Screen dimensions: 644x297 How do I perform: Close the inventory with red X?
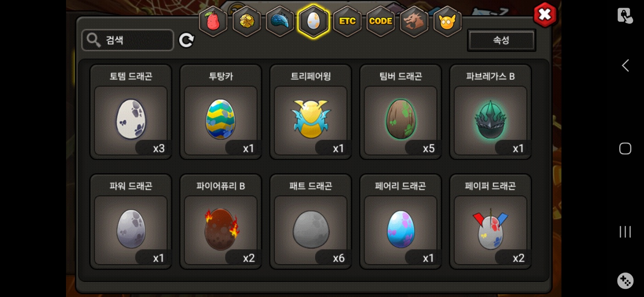click(545, 15)
